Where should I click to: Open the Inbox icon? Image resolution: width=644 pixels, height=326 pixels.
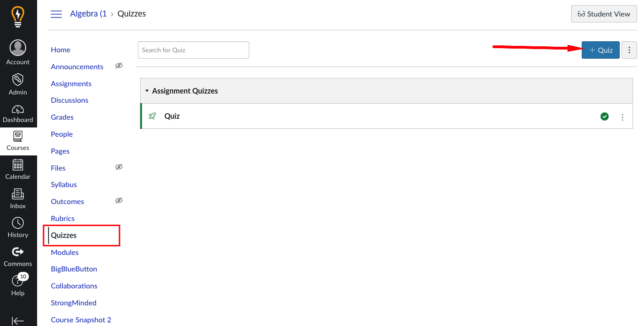[x=18, y=194]
